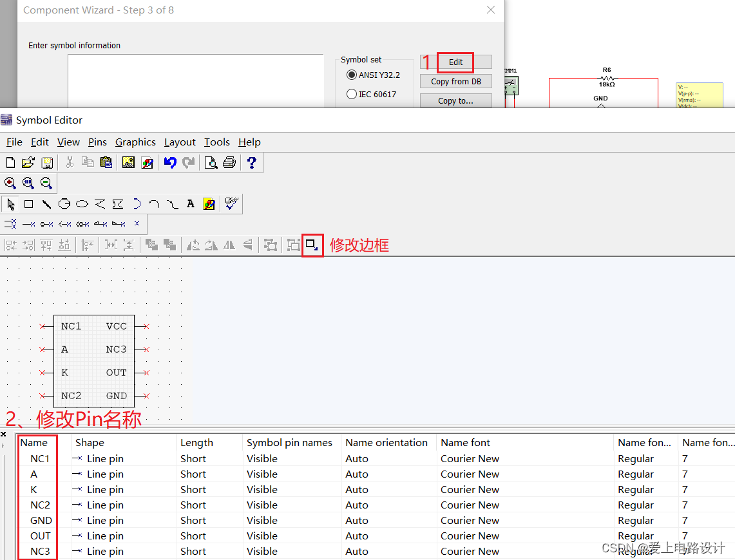This screenshot has height=560, width=735.
Task: Close the Component Wizard dialog
Action: point(491,10)
